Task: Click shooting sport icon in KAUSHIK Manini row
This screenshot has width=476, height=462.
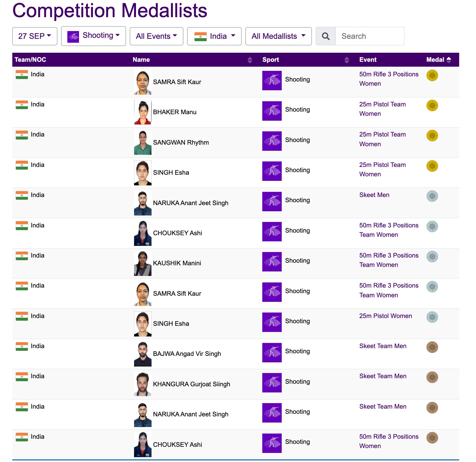Action: point(272,262)
